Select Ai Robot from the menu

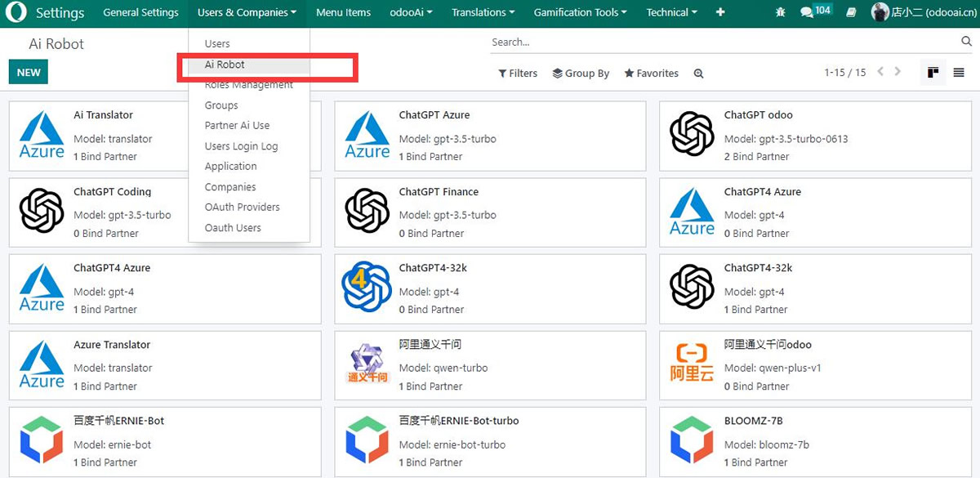[225, 65]
